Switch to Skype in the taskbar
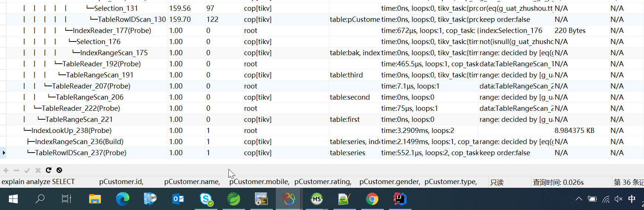This screenshot has width=644, height=210. [206, 199]
